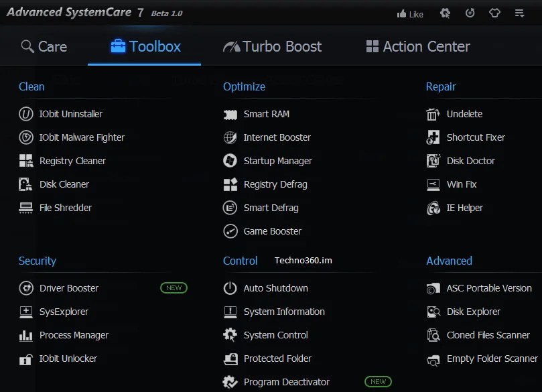Open the Disk Doctor label
542x392 pixels.
pyautogui.click(x=471, y=161)
